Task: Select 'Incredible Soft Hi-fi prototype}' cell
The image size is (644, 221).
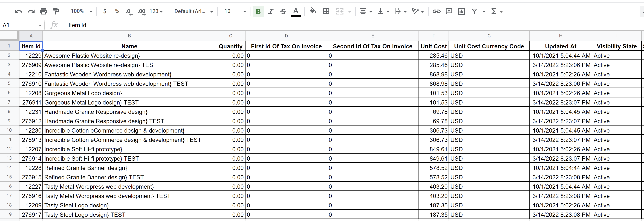Action: pyautogui.click(x=129, y=149)
